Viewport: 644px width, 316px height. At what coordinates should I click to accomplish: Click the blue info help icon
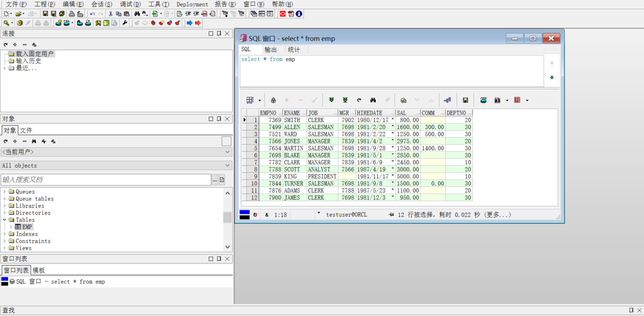[x=299, y=13]
